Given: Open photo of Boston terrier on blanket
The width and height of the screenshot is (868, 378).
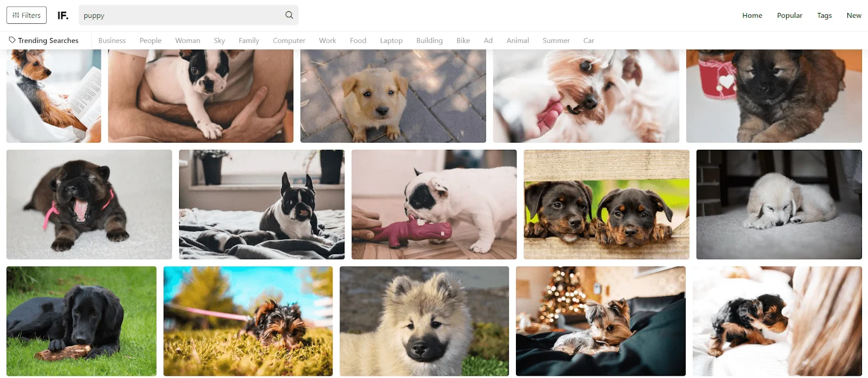Looking at the screenshot, I should (261, 204).
